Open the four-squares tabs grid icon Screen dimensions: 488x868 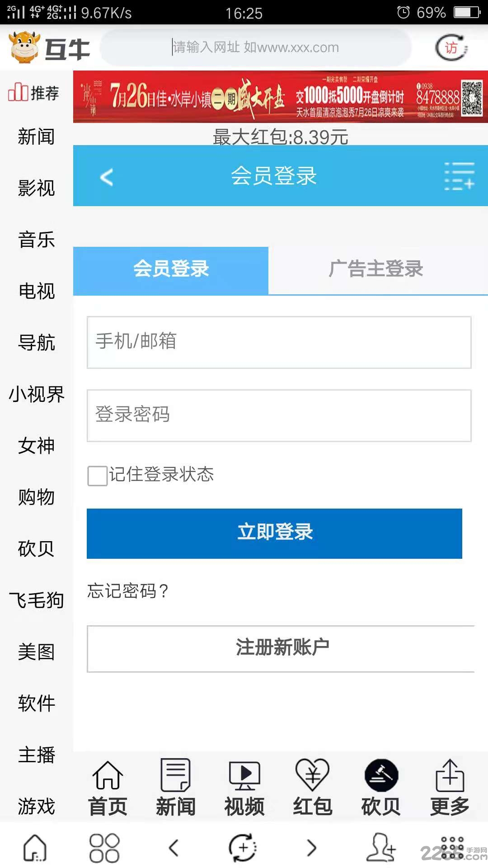pyautogui.click(x=104, y=848)
